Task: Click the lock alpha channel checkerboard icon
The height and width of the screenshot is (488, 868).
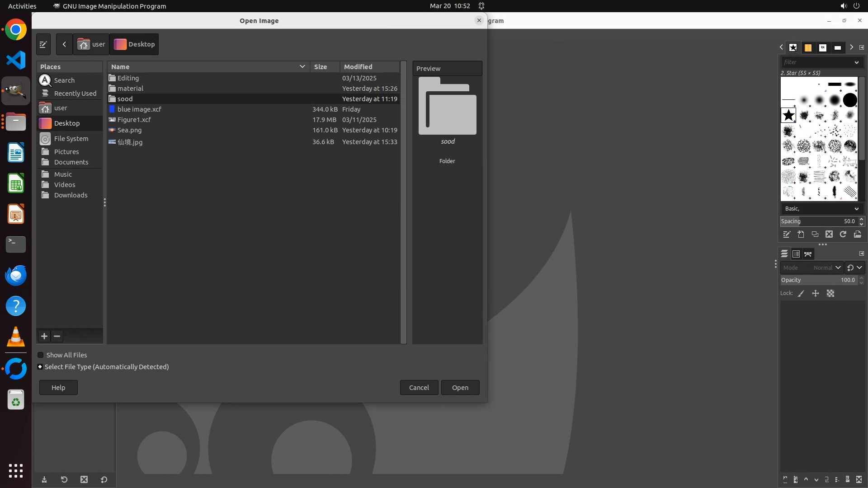Action: pos(830,294)
